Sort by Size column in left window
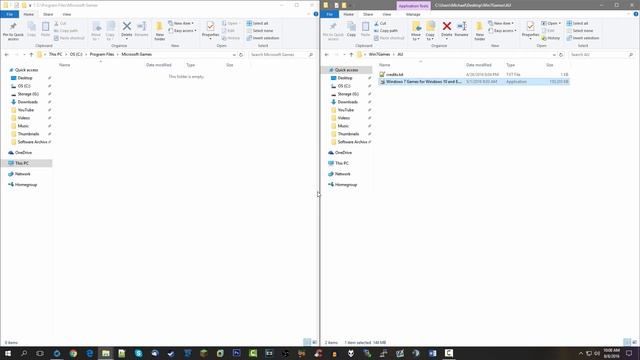640x360 pixels. tap(230, 65)
